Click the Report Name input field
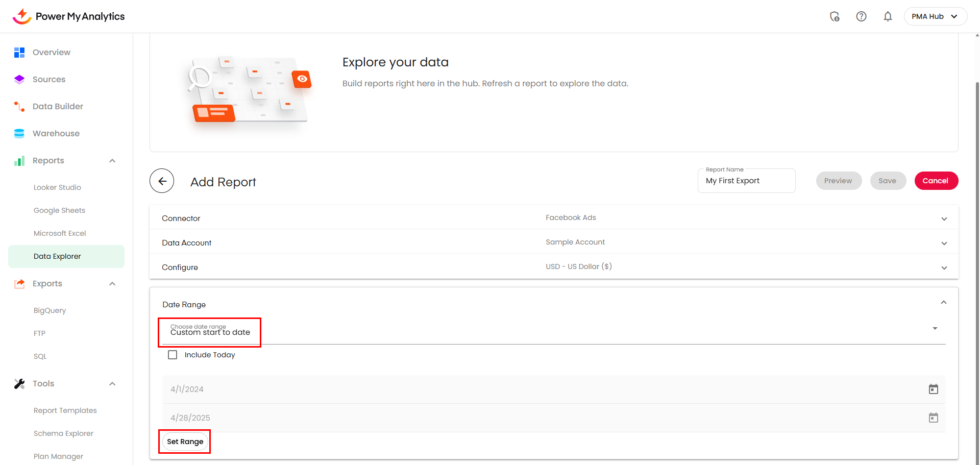980x465 pixels. click(746, 181)
